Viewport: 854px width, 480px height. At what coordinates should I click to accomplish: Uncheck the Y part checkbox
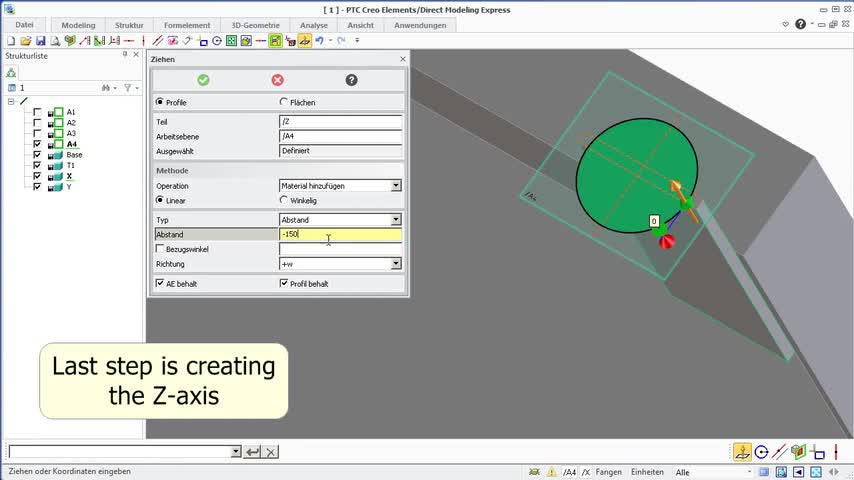[x=37, y=187]
